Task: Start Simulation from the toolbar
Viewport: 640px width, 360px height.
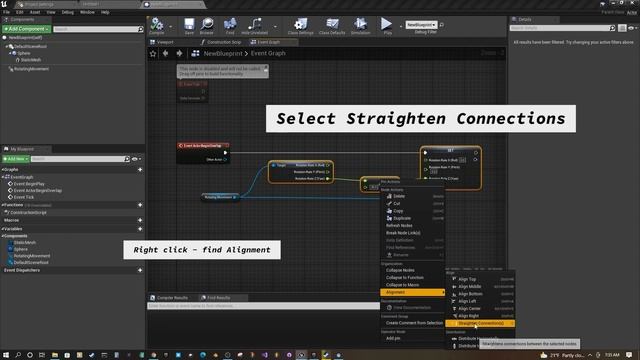Action: (360, 26)
